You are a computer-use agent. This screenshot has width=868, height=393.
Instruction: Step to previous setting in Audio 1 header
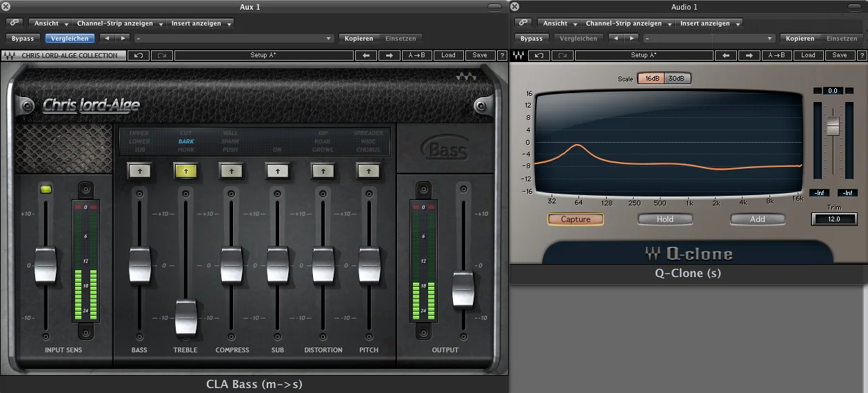616,39
